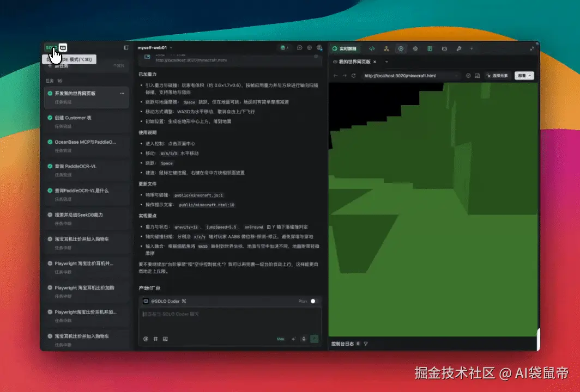This screenshot has width=580, height=392.
Task: Click inside the Minecraft game preview
Action: pyautogui.click(x=433, y=210)
